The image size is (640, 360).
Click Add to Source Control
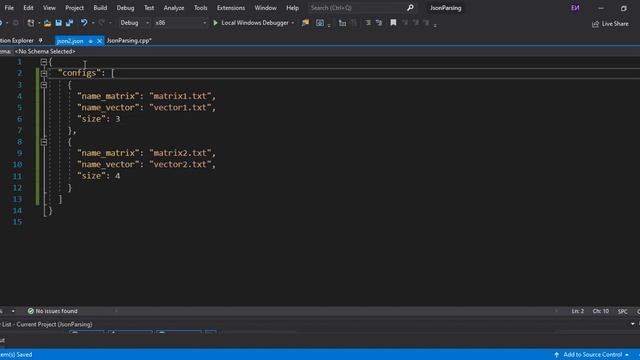tap(592, 354)
